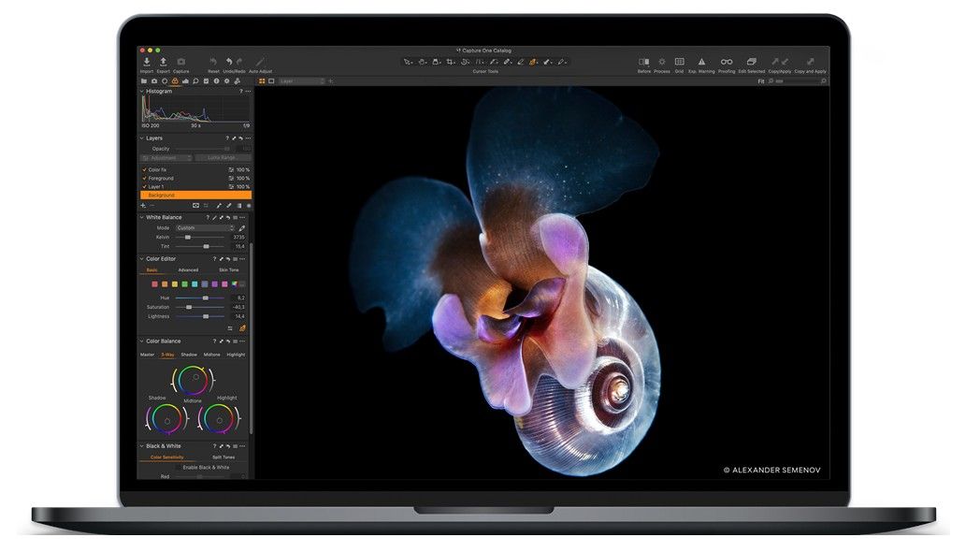The image size is (980, 552).
Task: Open the Capture tool
Action: coord(180,61)
